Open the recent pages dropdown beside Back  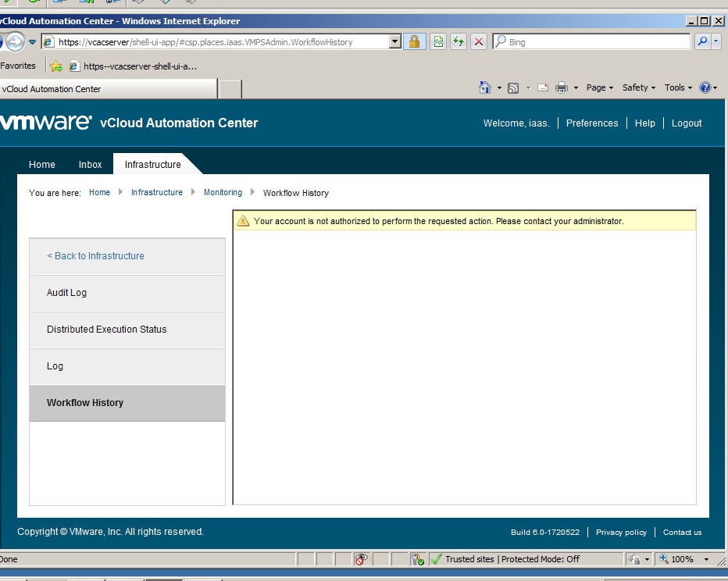pos(32,41)
